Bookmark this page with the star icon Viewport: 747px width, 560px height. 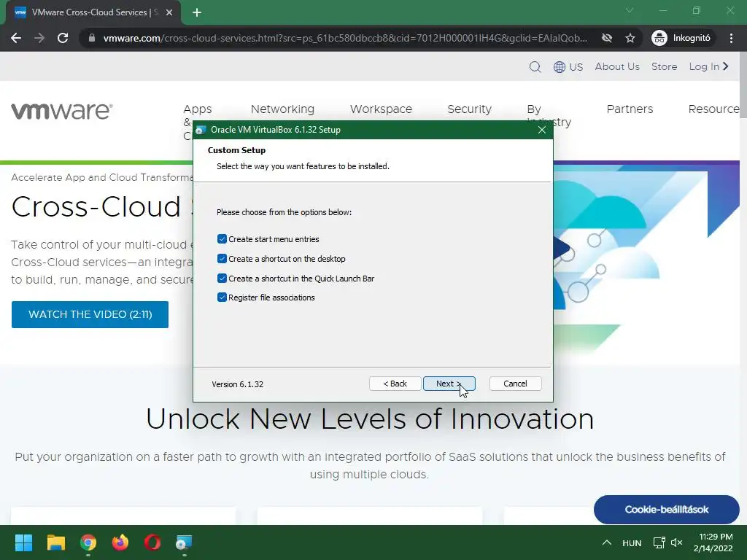pyautogui.click(x=630, y=38)
